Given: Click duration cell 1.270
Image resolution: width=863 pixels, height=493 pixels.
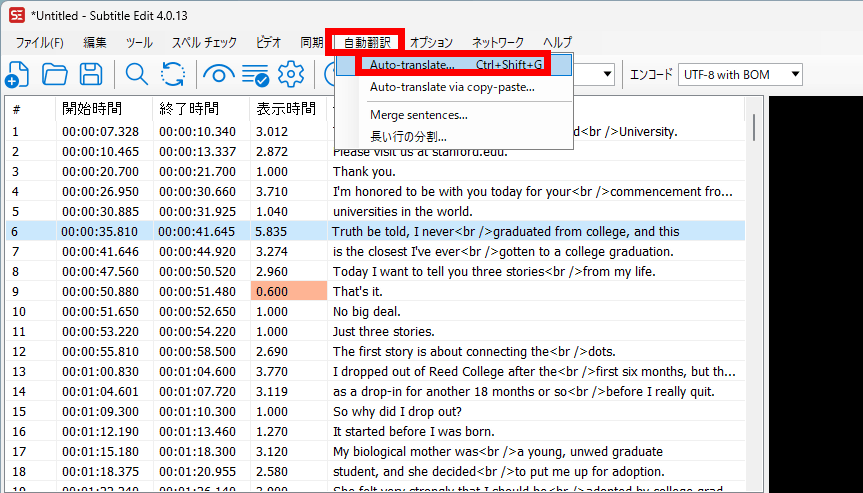Looking at the screenshot, I should 271,431.
